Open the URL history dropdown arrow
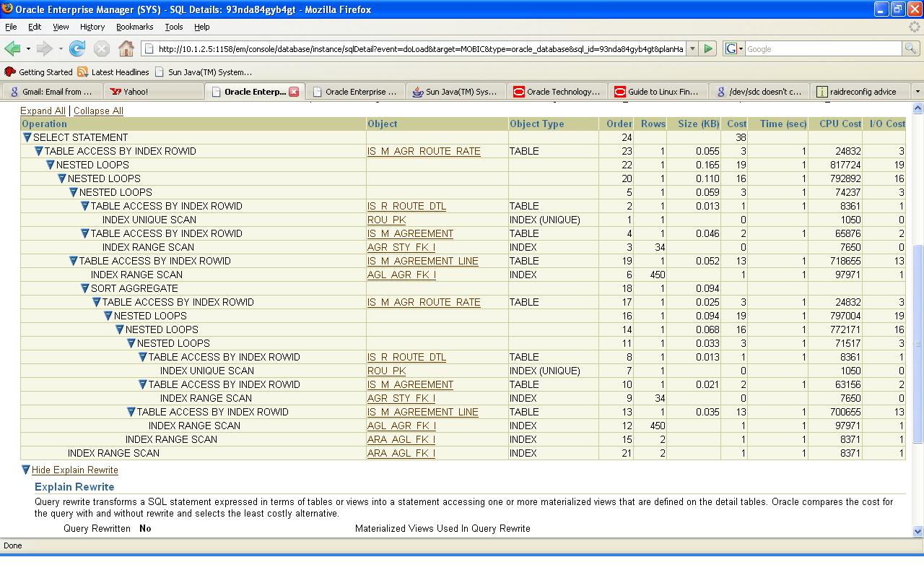The image size is (924, 578). click(x=692, y=48)
